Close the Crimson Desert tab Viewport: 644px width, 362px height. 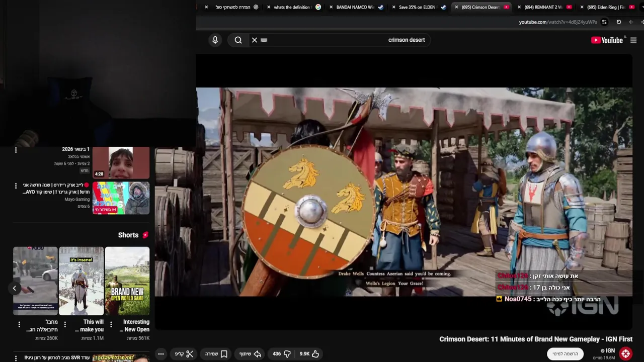click(x=456, y=7)
